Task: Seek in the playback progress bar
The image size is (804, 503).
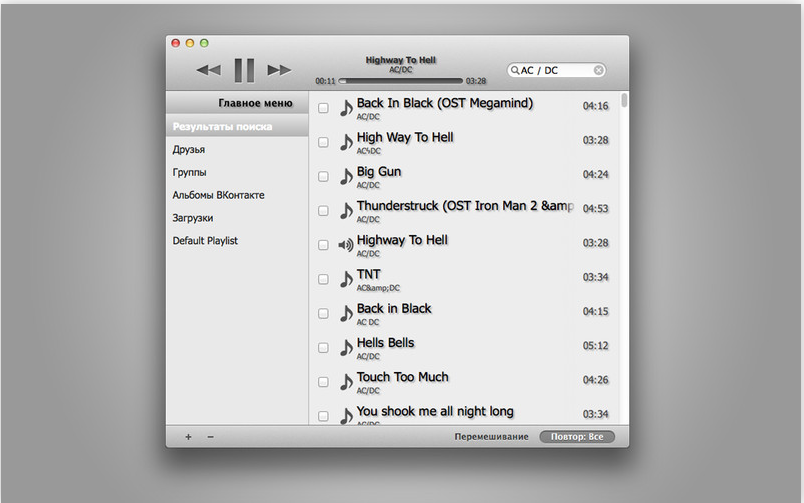Action: click(400, 81)
